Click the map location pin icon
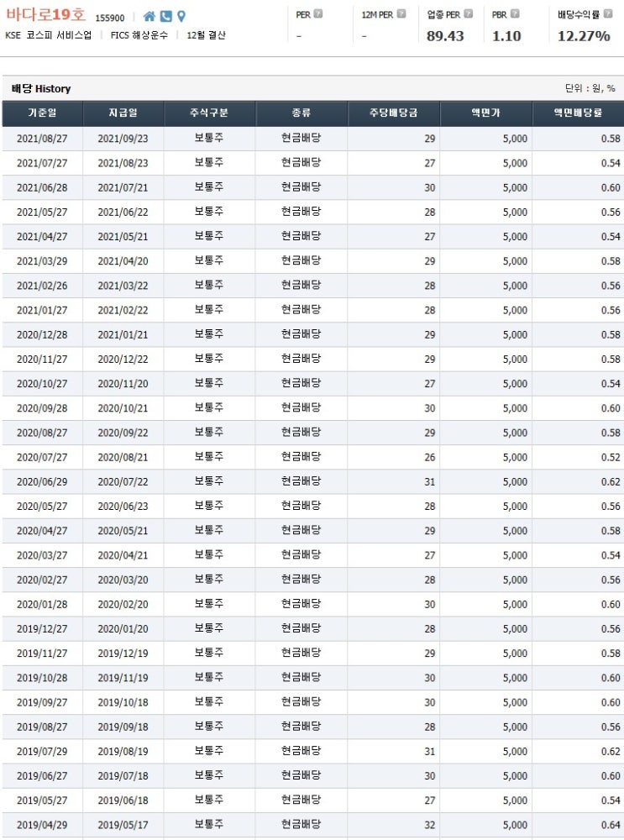This screenshot has height=840, width=624. 181,17
